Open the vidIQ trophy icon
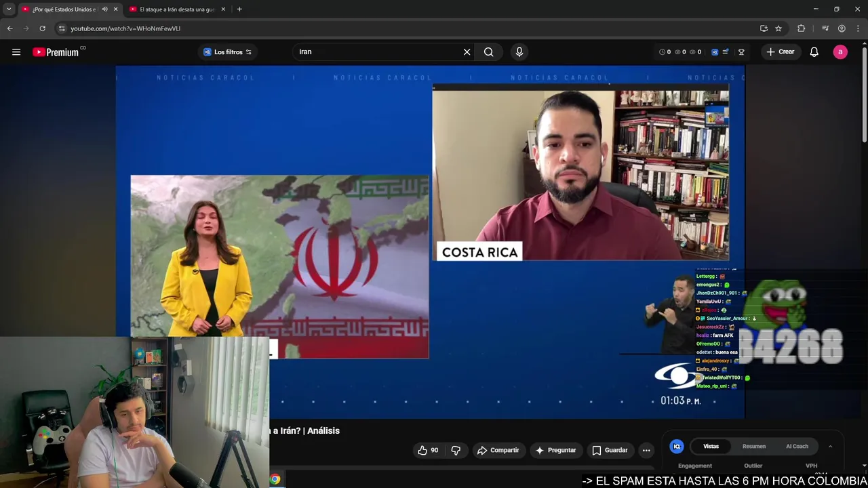The width and height of the screenshot is (868, 488). coord(741,52)
